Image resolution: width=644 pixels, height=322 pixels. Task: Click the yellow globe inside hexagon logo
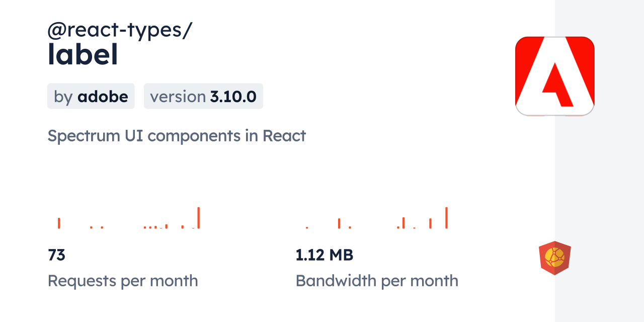555,257
